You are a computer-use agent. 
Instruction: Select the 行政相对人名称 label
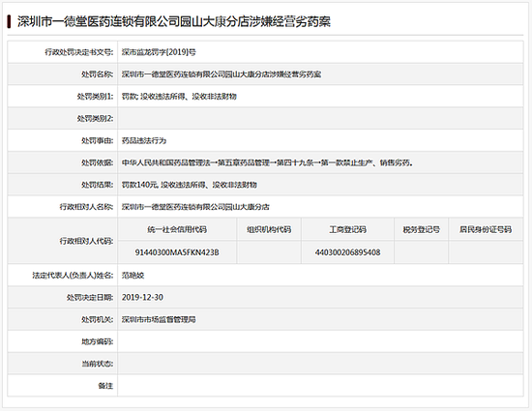pyautogui.click(x=86, y=207)
